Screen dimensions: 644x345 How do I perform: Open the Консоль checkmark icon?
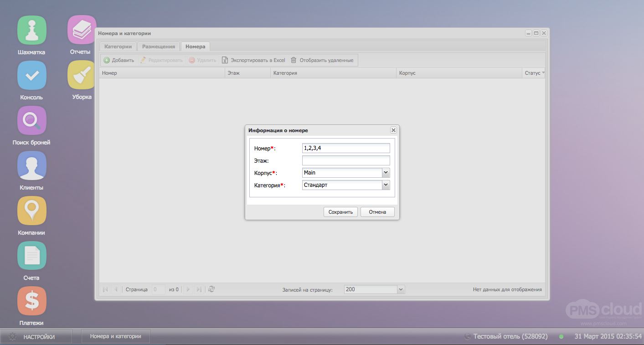click(31, 75)
